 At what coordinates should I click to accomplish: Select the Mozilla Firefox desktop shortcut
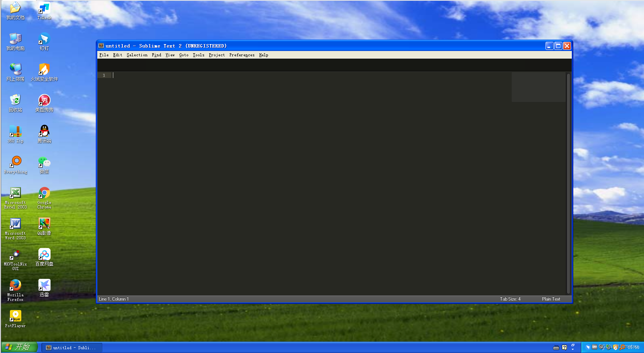15,290
